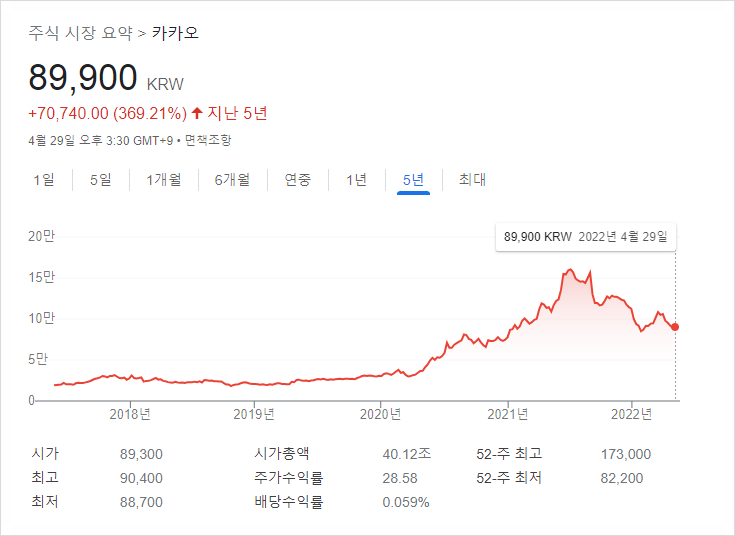This screenshot has width=735, height=536.
Task: Select the 1일 time range tab
Action: coord(44,180)
